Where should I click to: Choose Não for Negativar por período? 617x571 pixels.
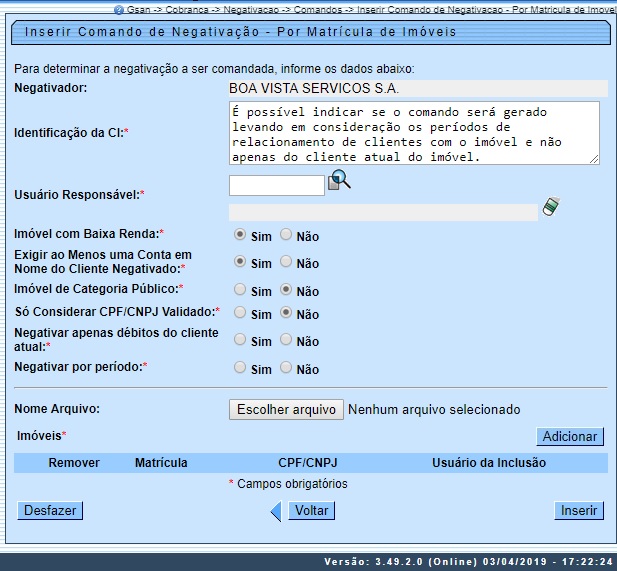click(x=286, y=368)
